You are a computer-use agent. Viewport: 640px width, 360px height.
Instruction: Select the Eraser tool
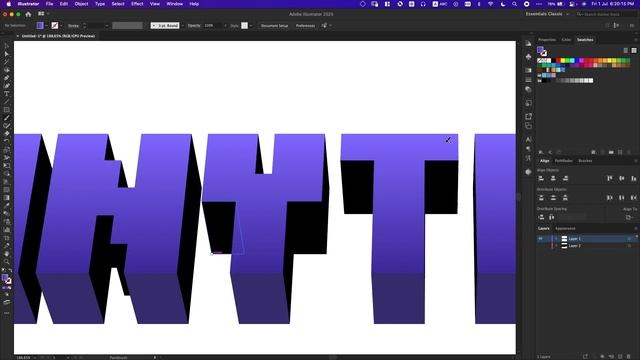tap(7, 134)
